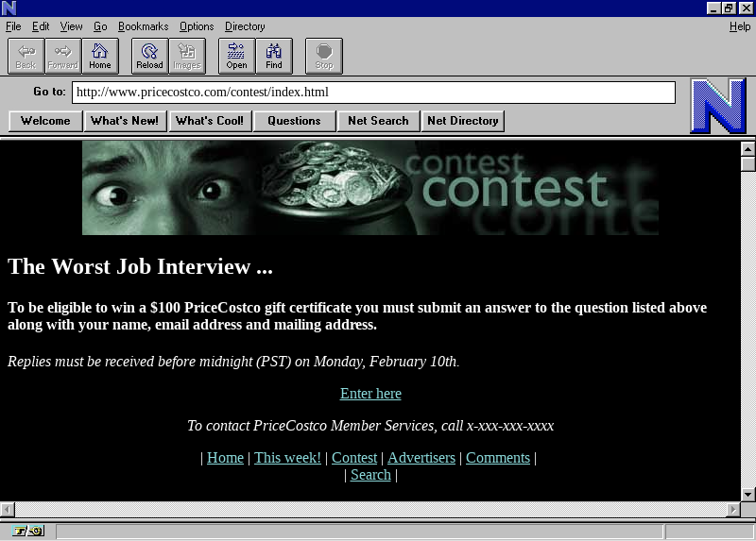Open the Advertisers link in footer

point(421,458)
